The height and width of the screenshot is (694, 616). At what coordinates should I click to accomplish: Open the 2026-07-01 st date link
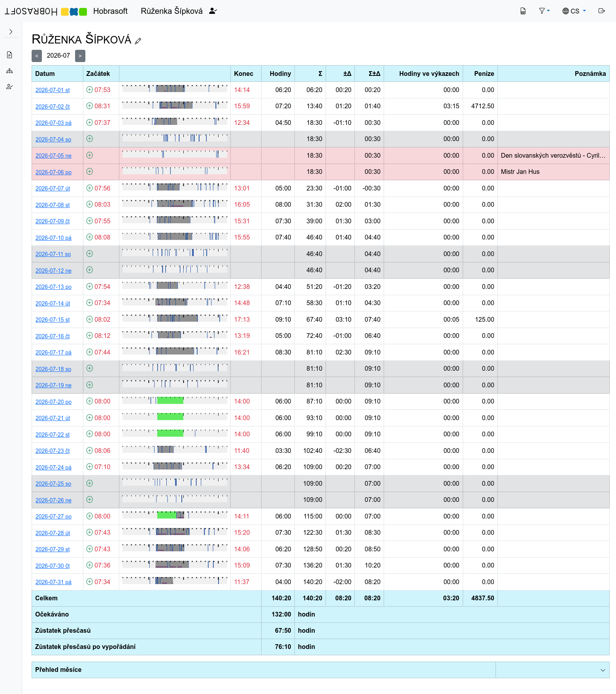(53, 90)
